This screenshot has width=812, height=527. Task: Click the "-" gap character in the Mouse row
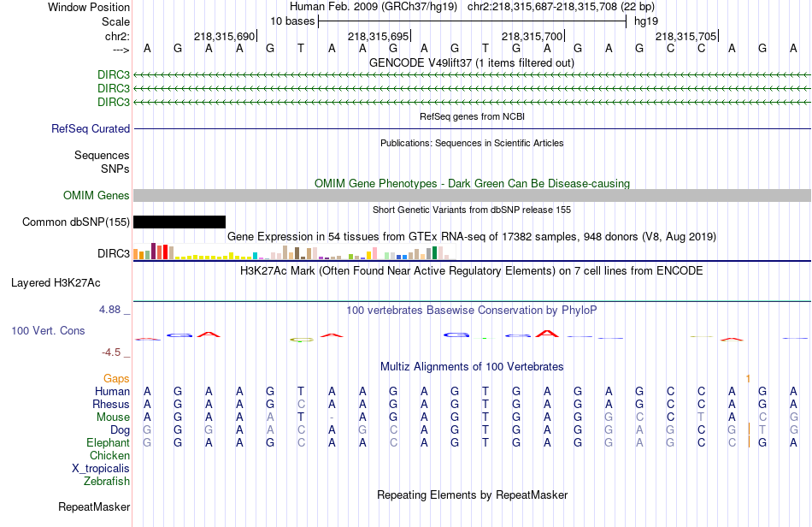[332, 417]
